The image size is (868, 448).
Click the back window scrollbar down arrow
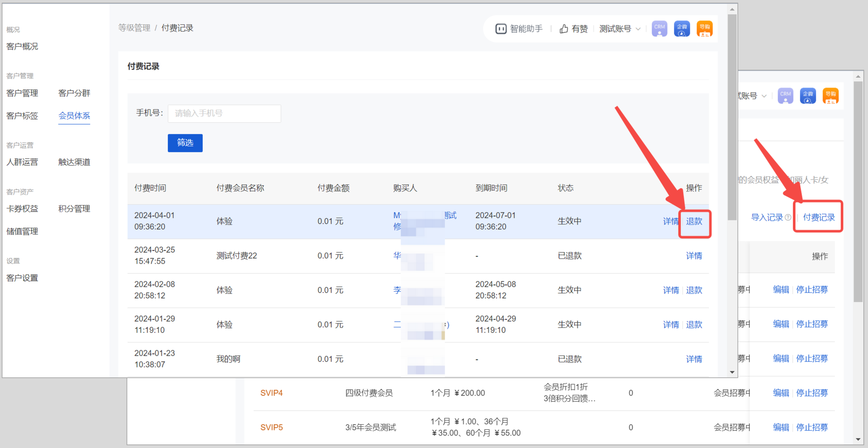coord(858,440)
